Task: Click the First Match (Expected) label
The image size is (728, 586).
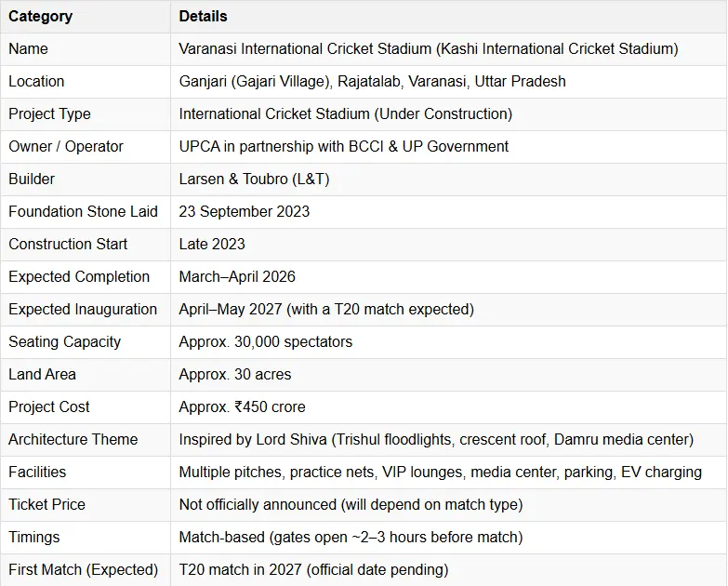Action: click(82, 569)
